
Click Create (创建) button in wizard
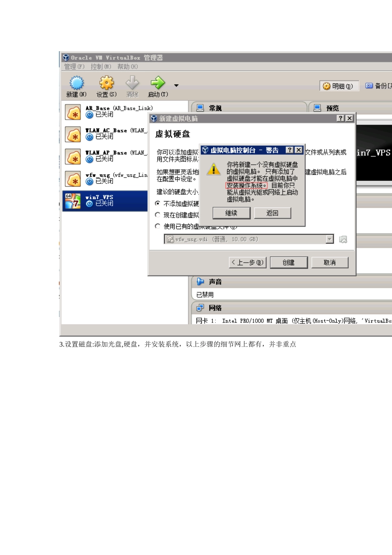click(x=289, y=263)
